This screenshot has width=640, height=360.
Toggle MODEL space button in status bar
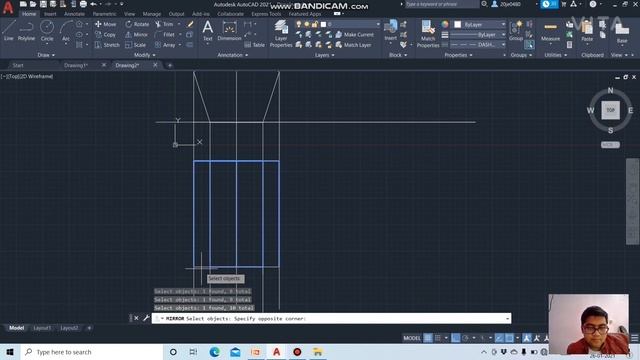pos(411,338)
